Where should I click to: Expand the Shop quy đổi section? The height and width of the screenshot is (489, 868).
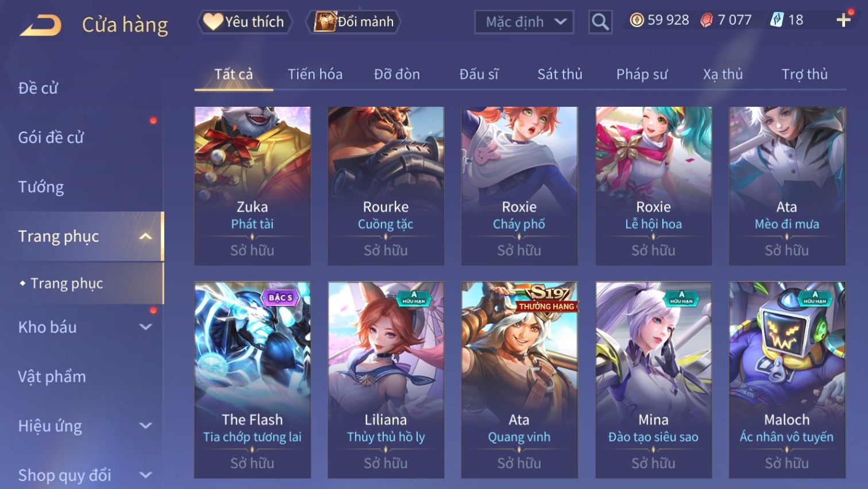146,475
